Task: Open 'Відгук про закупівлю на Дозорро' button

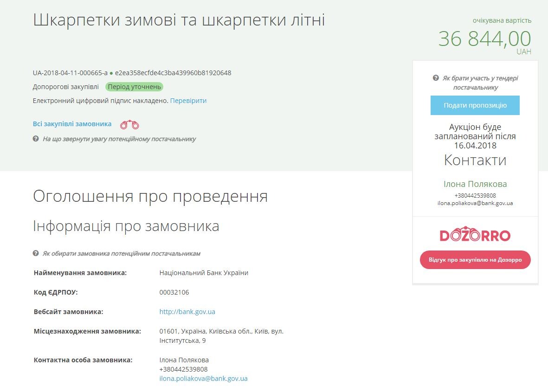Action: 475,260
